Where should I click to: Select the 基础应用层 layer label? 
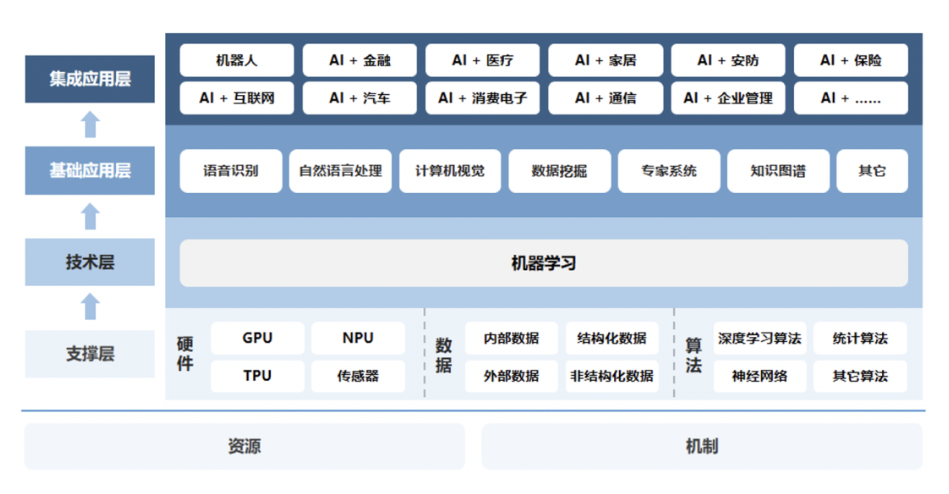click(90, 170)
